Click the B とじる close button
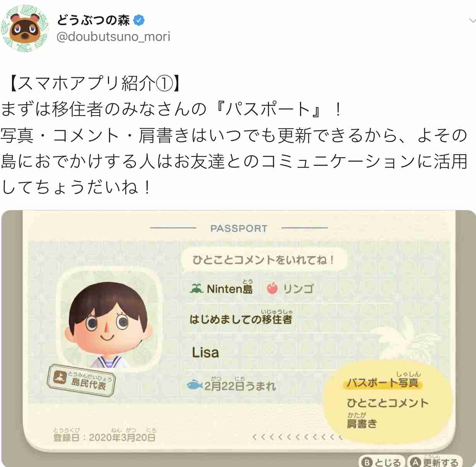Image resolution: width=476 pixels, height=467 pixels. pos(382,462)
